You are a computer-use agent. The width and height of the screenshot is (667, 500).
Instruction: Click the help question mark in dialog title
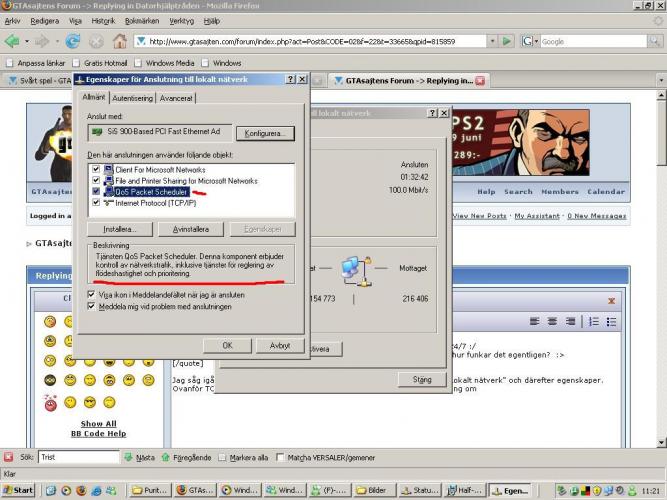290,79
